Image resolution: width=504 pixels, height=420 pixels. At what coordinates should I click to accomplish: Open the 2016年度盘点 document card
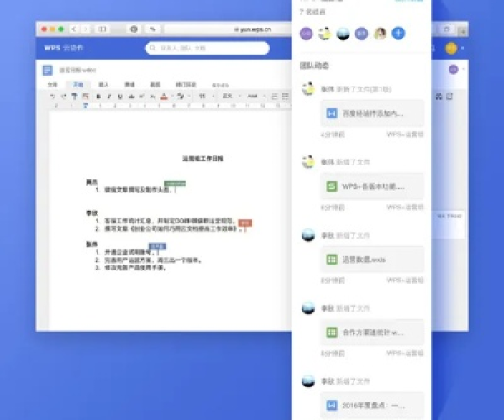click(372, 406)
